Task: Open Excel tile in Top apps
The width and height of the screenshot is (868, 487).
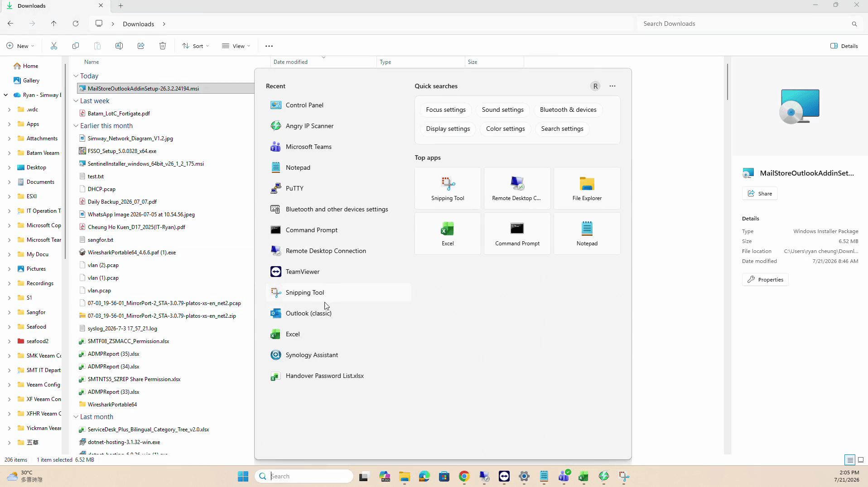Action: (448, 234)
